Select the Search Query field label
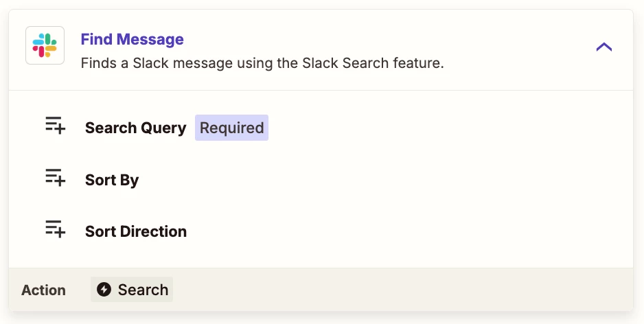 (135, 128)
